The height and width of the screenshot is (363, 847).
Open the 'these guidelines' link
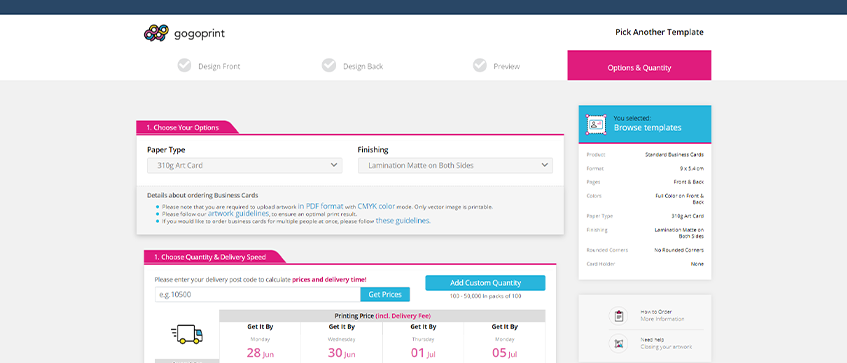[403, 221]
